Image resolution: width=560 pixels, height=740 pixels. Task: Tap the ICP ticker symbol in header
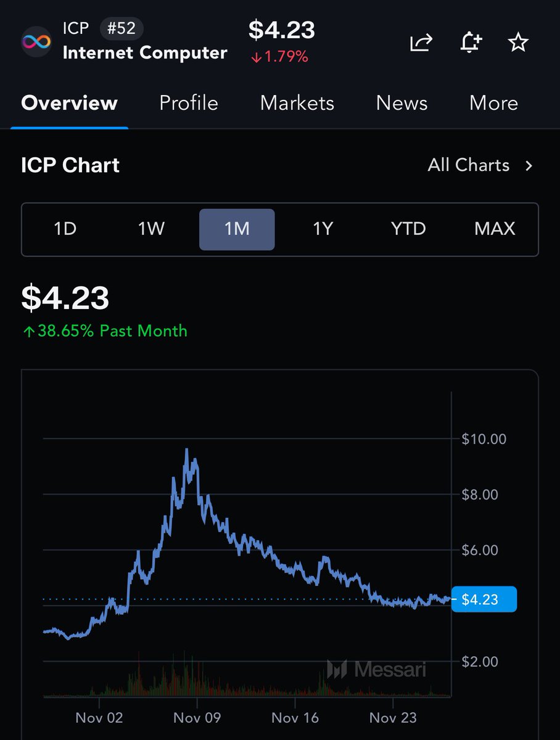click(76, 28)
